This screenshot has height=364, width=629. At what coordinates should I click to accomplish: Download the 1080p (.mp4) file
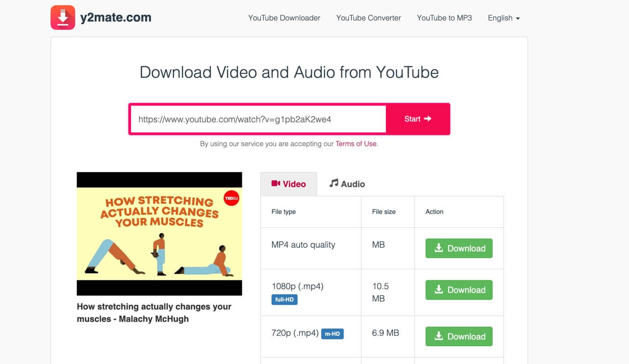tap(459, 290)
